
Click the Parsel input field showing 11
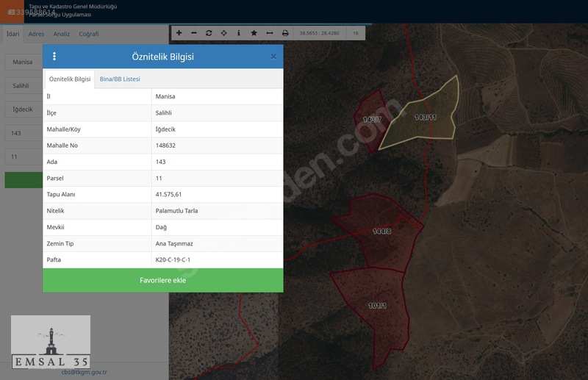point(24,157)
